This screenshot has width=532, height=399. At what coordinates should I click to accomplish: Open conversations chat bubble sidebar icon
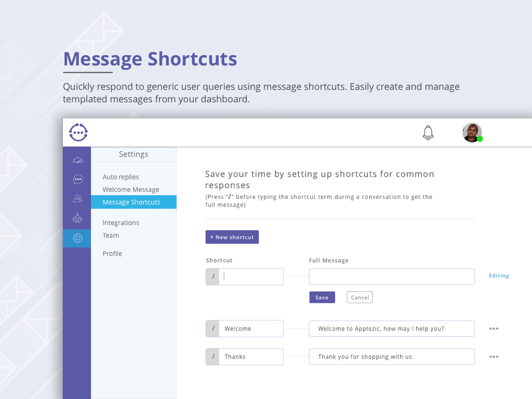point(78,179)
